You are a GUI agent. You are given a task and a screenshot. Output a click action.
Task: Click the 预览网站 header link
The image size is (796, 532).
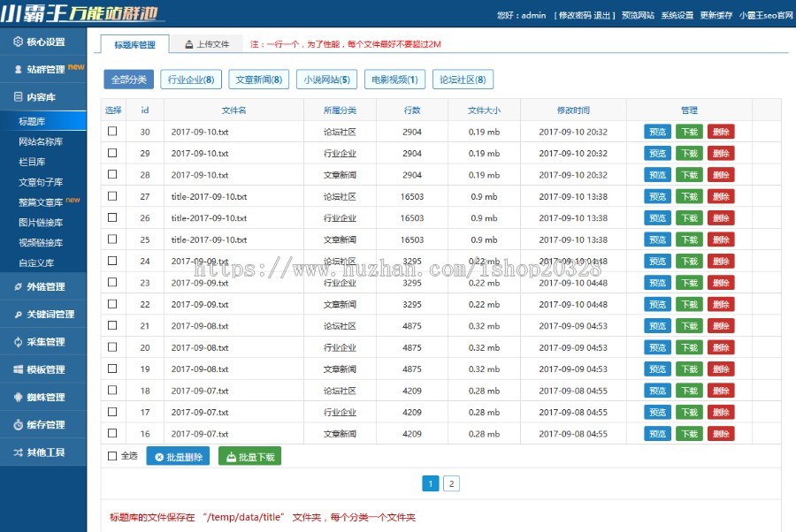[638, 15]
